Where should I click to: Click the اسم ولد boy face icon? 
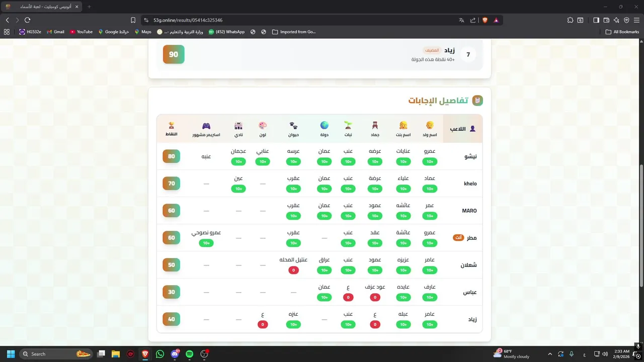coord(430,125)
